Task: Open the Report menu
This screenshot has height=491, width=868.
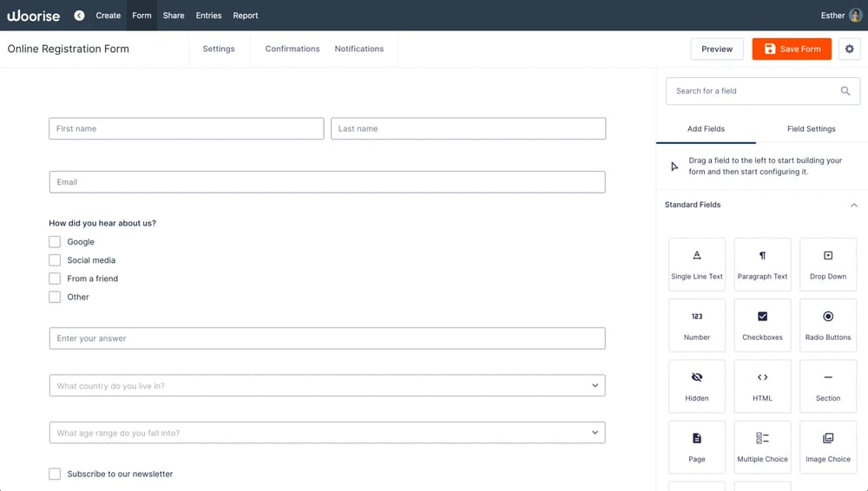Action: pyautogui.click(x=246, y=16)
